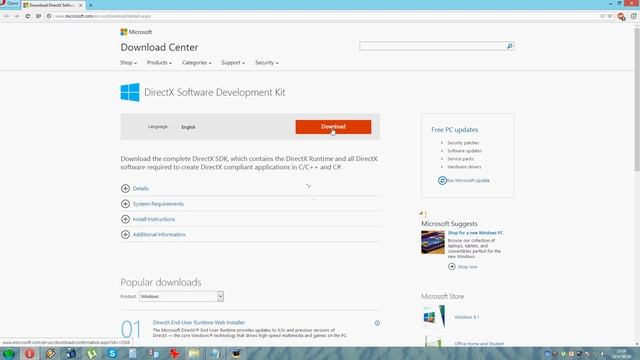Open Shop for a new Windows PC link
The image size is (640, 360).
click(475, 233)
